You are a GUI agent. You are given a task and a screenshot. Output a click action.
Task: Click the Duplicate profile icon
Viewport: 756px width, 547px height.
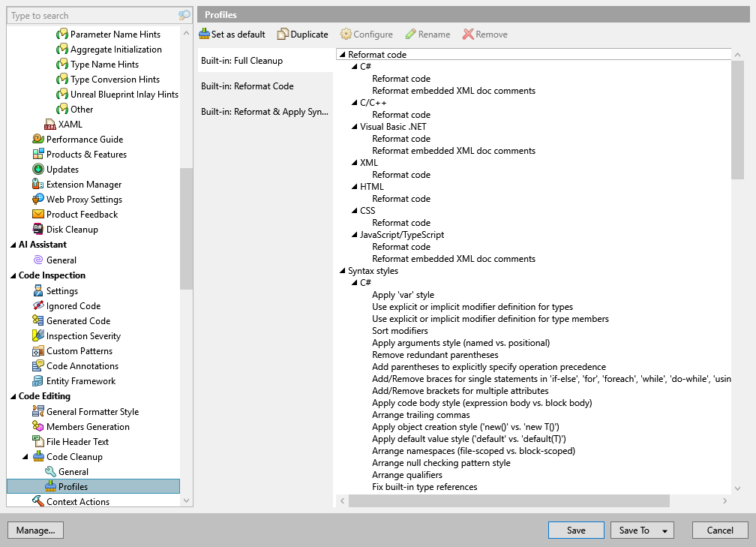[x=283, y=35]
